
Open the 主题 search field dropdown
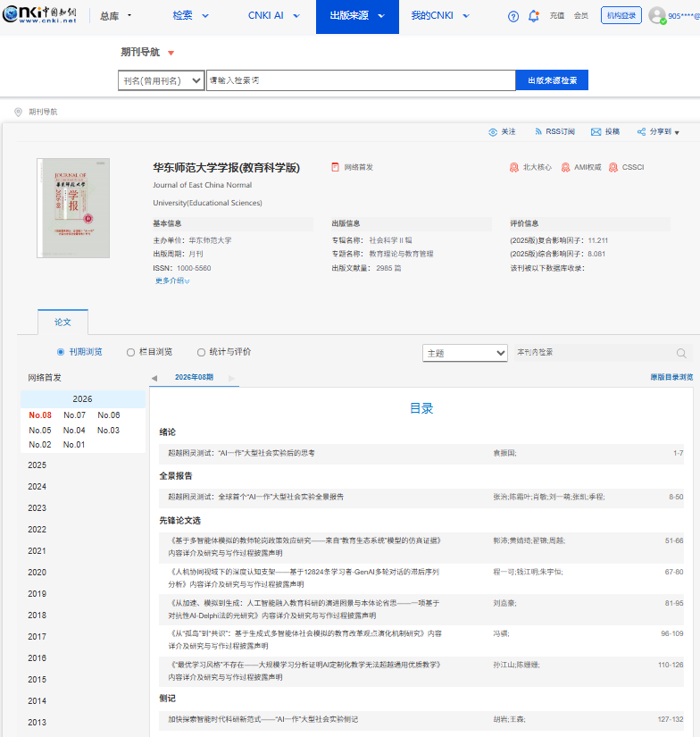click(465, 353)
